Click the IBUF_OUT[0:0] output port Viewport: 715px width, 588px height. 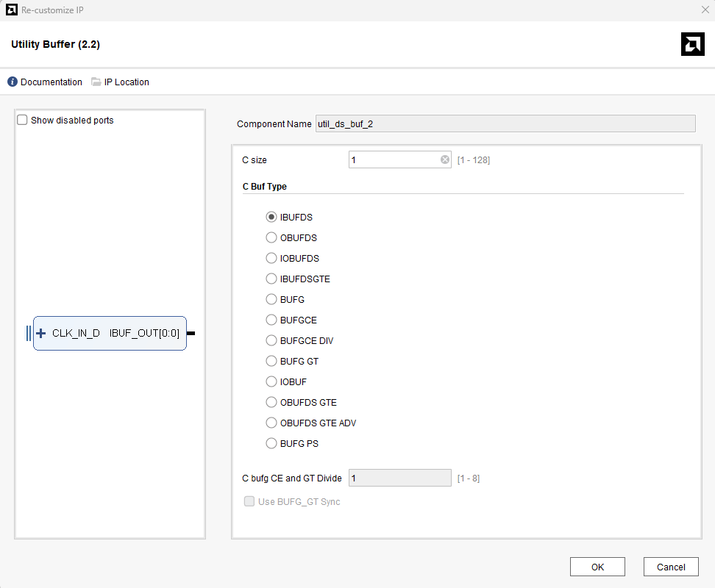point(145,333)
